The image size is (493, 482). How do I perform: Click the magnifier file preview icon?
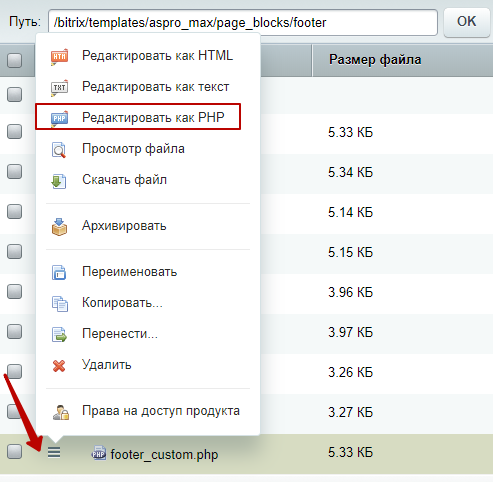point(59,150)
